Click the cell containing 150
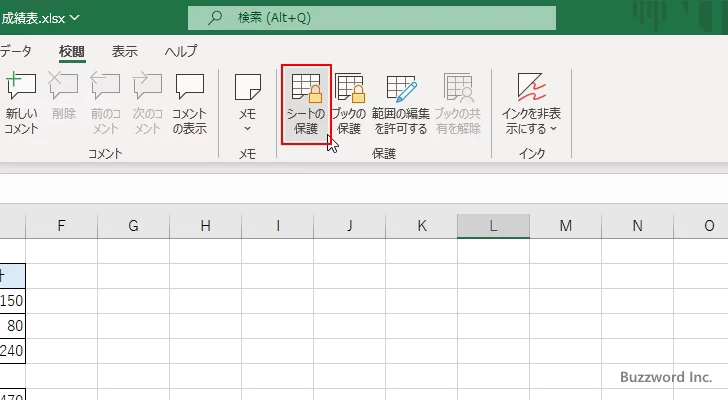The image size is (728, 400). 12,301
